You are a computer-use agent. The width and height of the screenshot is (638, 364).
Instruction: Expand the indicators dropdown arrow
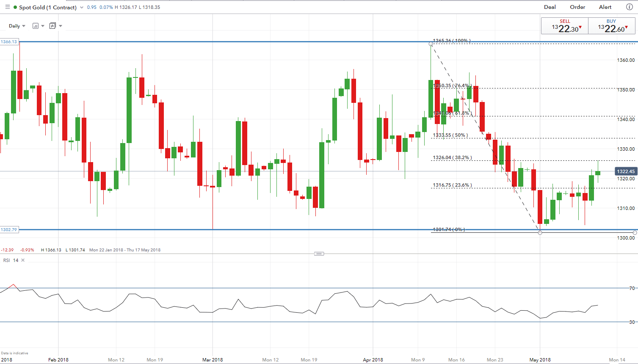(x=61, y=26)
